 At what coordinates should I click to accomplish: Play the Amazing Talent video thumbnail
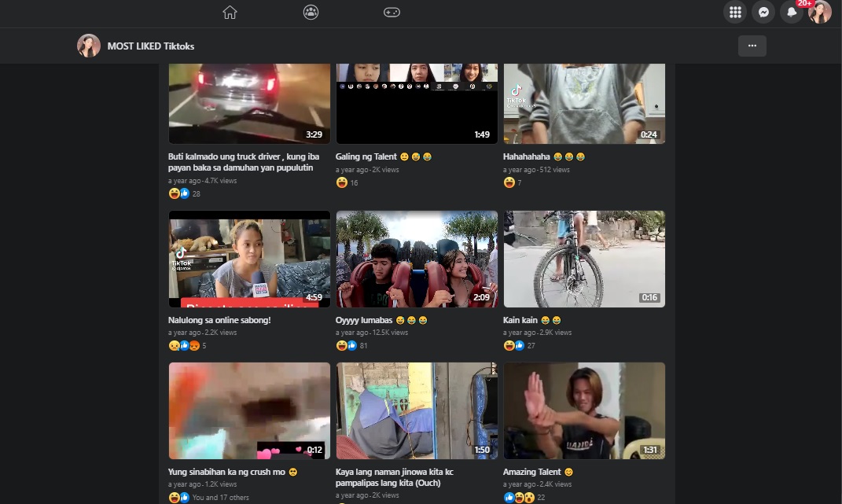click(x=584, y=410)
